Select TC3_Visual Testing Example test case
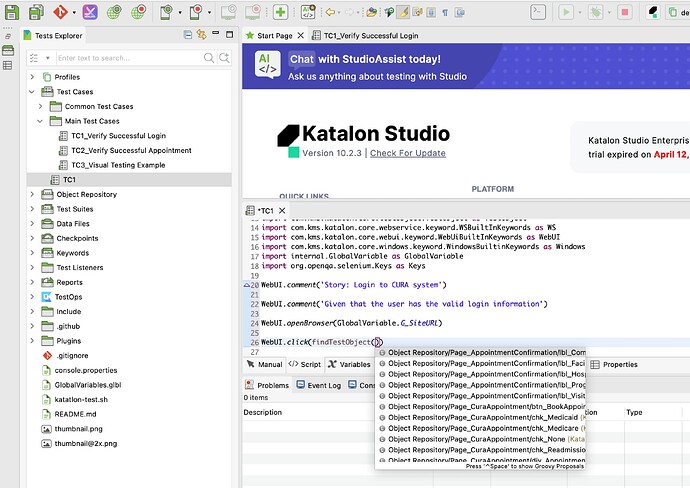 [x=118, y=165]
